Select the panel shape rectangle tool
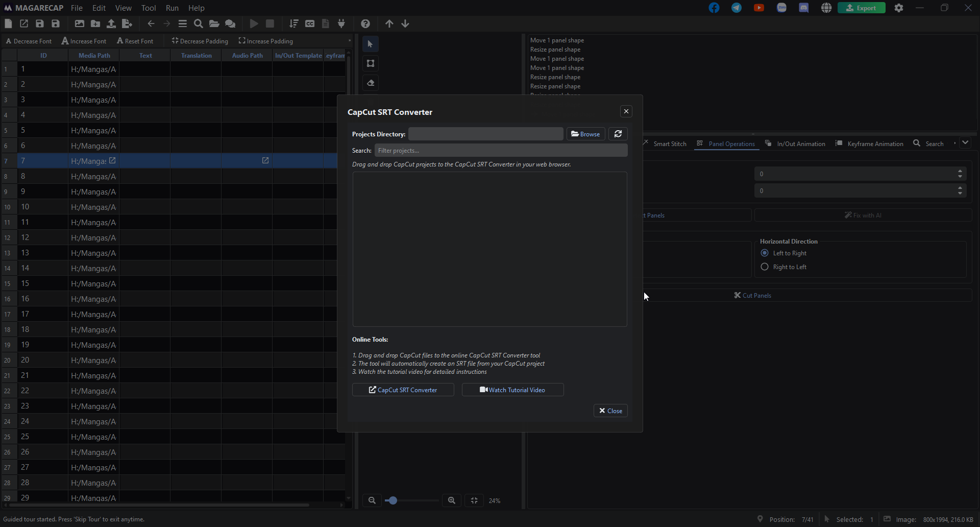 point(371,63)
